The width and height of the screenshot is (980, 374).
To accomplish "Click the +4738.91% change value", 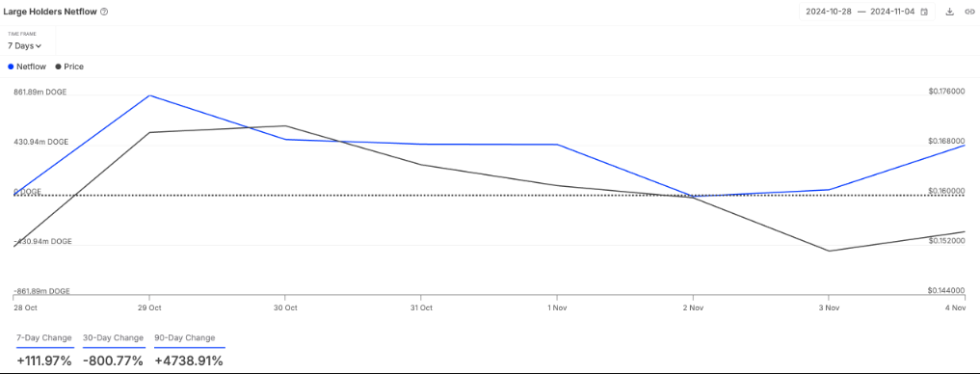I will (x=189, y=361).
